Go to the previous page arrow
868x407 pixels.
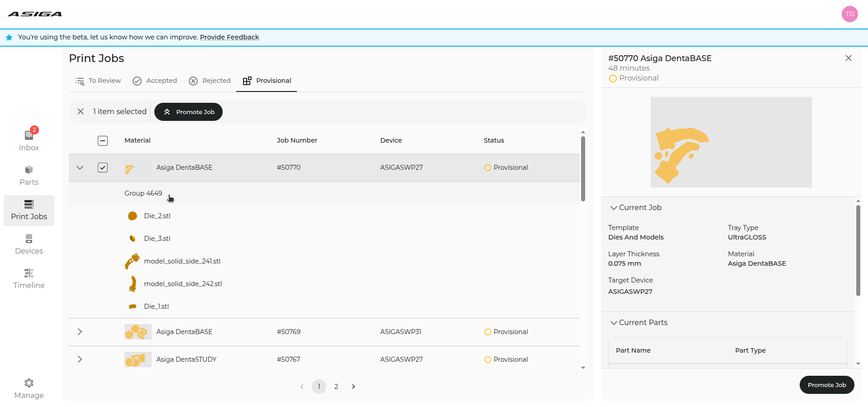pos(302,387)
